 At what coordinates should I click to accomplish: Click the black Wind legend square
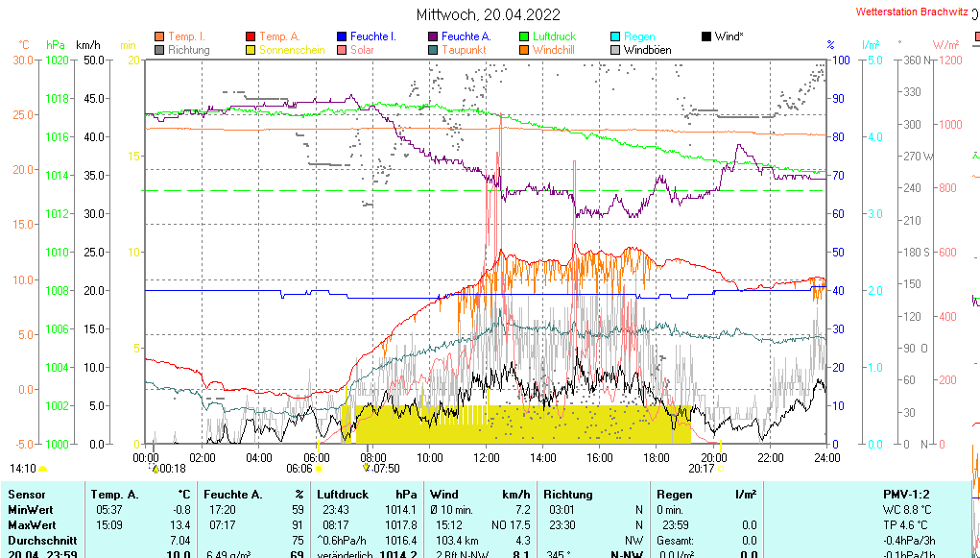706,36
